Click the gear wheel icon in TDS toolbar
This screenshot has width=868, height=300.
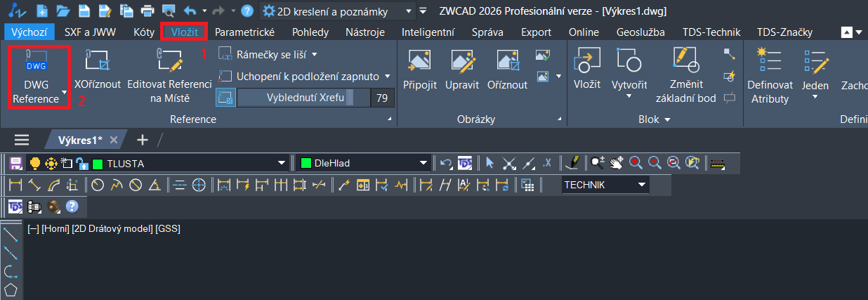click(x=55, y=207)
